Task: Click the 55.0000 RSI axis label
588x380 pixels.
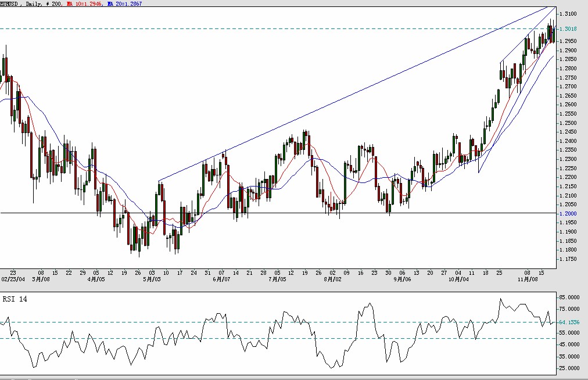Action: pos(569,332)
